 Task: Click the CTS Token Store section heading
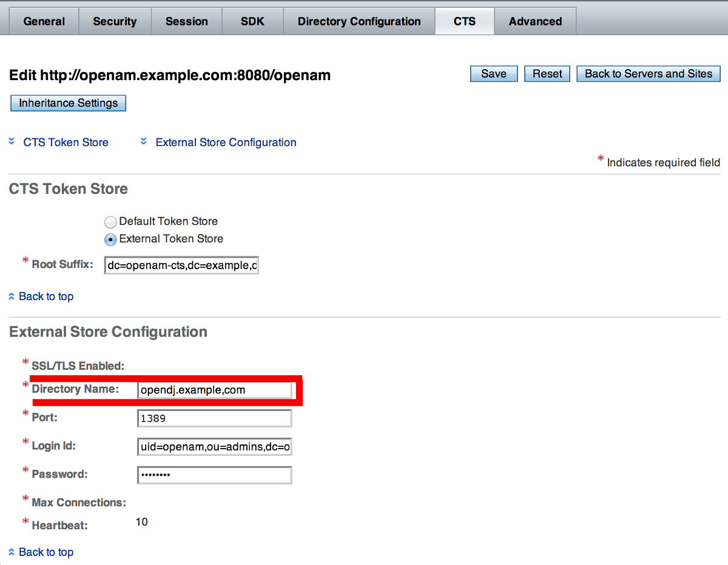pyautogui.click(x=69, y=189)
